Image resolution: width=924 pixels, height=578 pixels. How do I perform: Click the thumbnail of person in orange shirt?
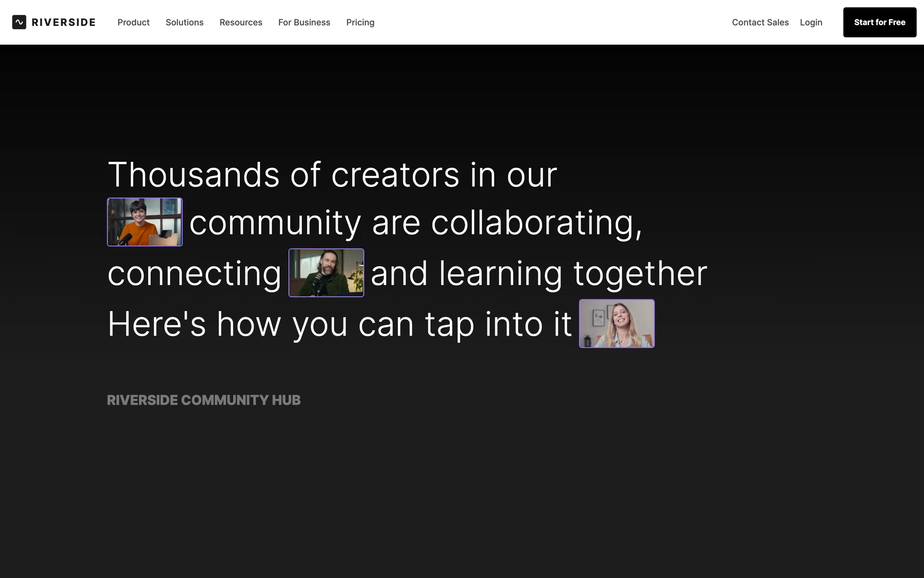pyautogui.click(x=144, y=222)
